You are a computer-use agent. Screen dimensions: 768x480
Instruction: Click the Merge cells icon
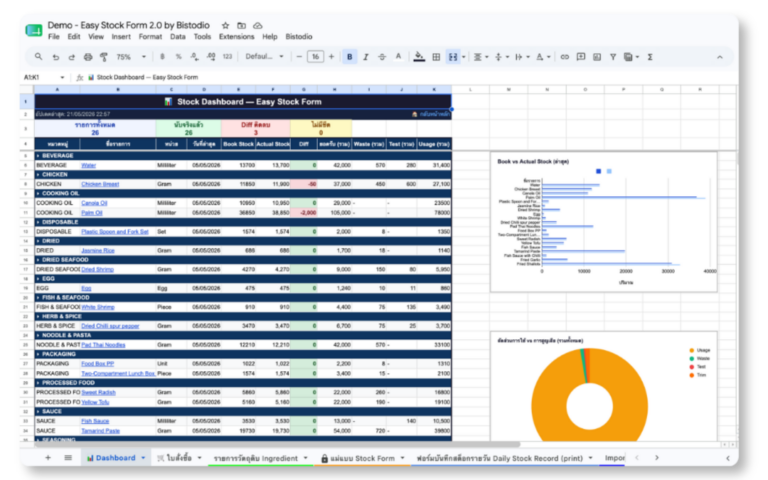453,57
